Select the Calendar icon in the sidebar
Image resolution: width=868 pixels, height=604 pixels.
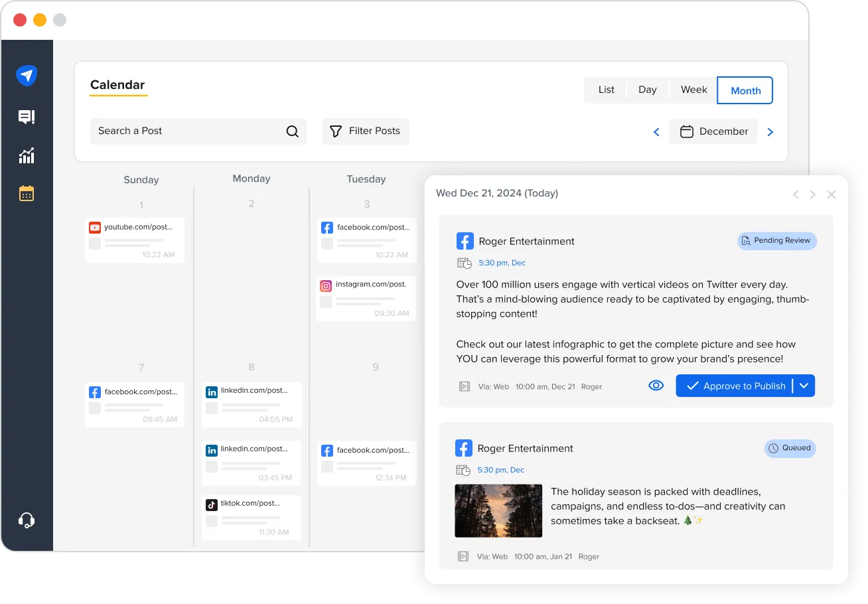coord(27,193)
